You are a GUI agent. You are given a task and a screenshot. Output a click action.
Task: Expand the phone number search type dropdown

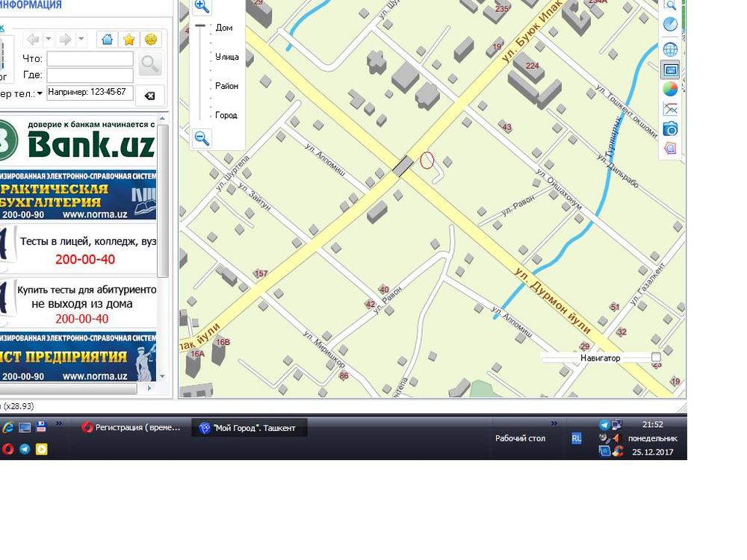40,93
